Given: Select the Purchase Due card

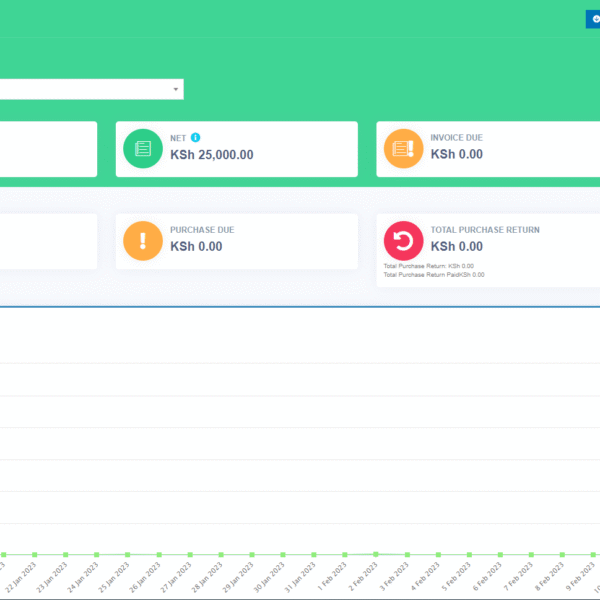Looking at the screenshot, I should coord(236,241).
